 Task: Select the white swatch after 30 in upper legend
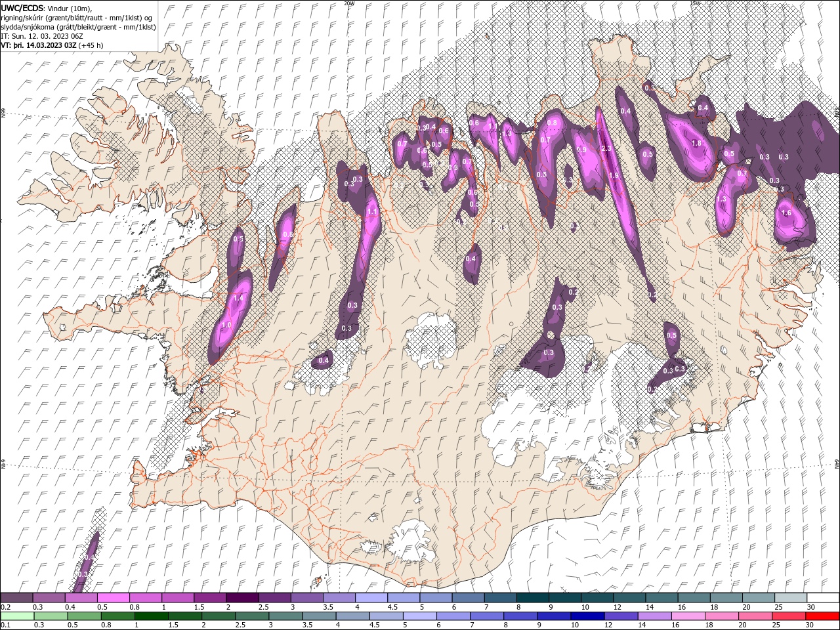[x=822, y=598]
